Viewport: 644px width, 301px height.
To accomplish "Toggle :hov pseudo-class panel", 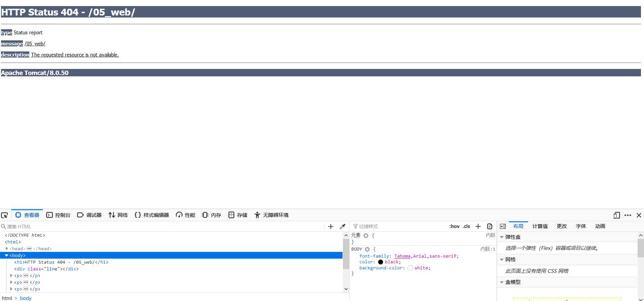I will click(454, 227).
